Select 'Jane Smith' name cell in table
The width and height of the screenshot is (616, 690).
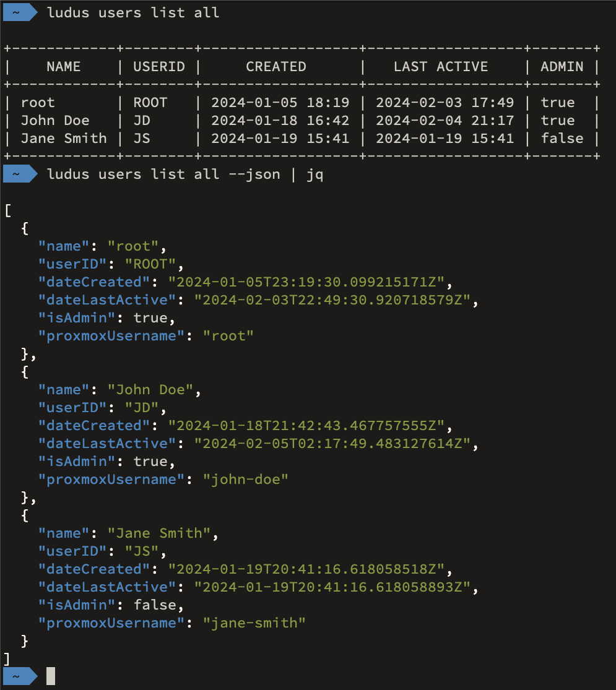(x=64, y=139)
